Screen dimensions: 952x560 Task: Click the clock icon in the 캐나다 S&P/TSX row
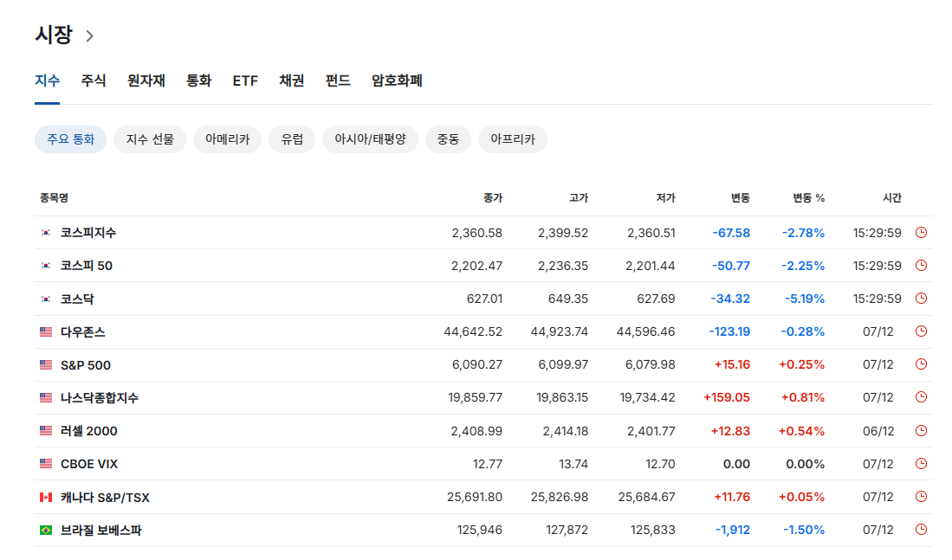click(x=921, y=496)
